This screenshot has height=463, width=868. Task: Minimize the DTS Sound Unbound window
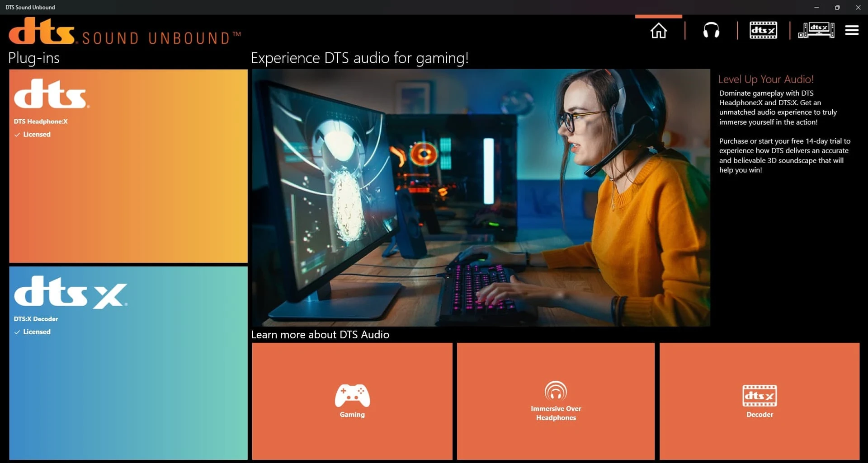coord(816,7)
